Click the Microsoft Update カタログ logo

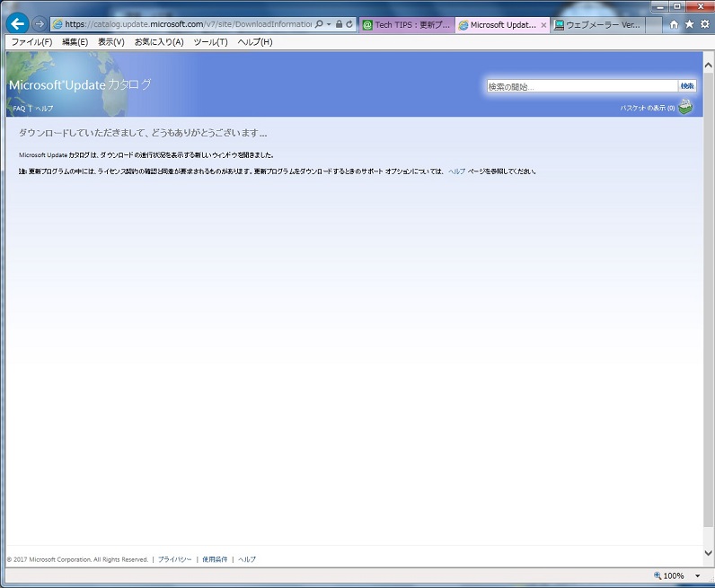pos(80,84)
